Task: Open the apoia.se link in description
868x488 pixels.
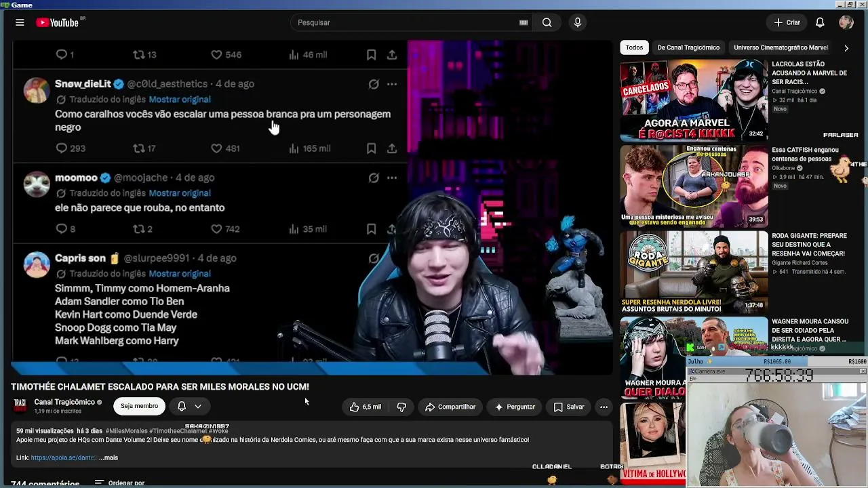Action: pos(64,457)
